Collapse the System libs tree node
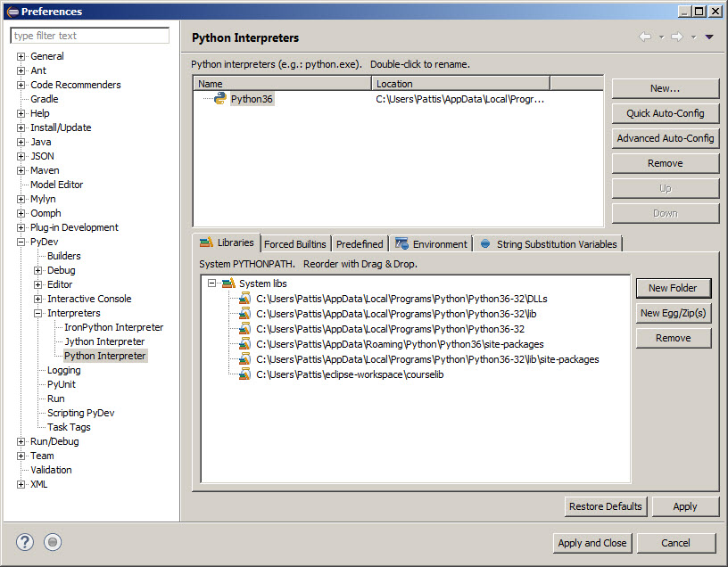The height and width of the screenshot is (567, 728). (212, 283)
